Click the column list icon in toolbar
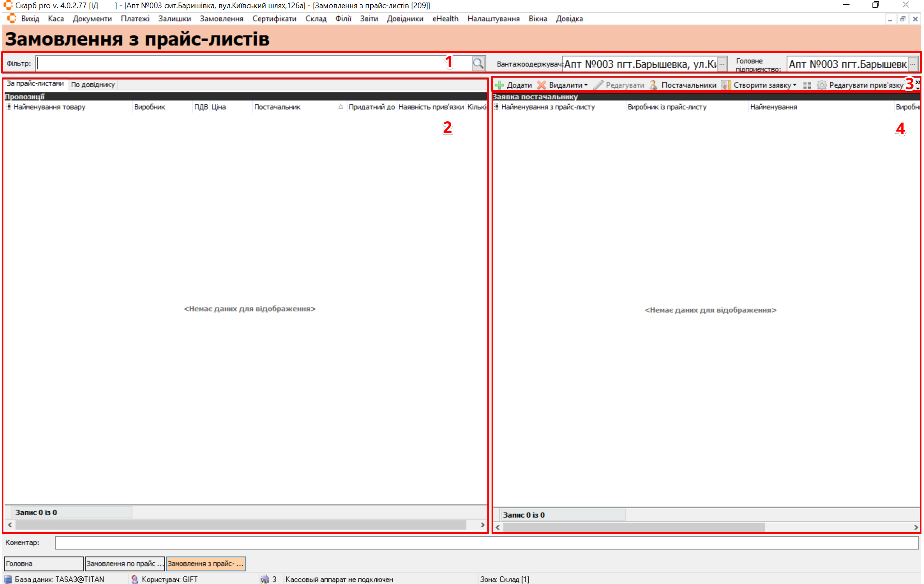 [807, 85]
